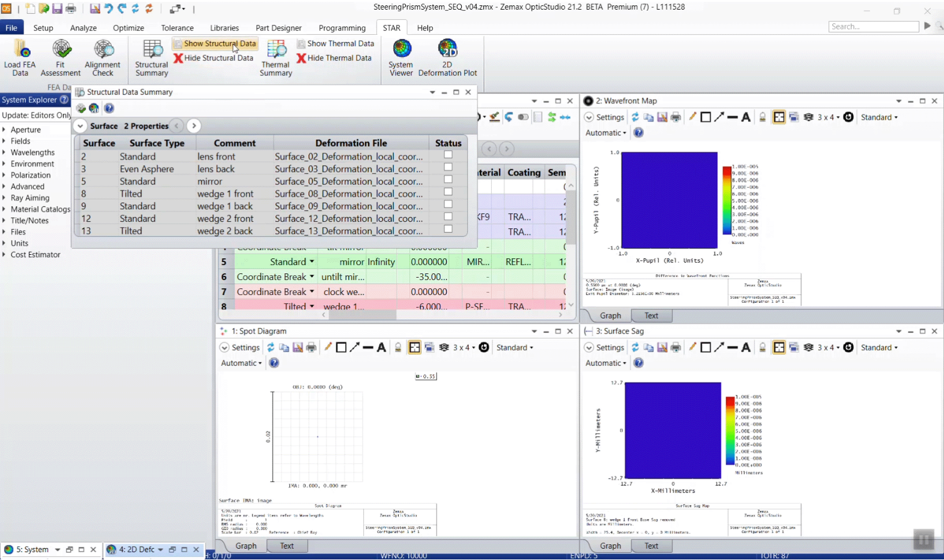This screenshot has width=944, height=560.
Task: Draw a rectangle annotation in Surface Sag
Action: 706,347
